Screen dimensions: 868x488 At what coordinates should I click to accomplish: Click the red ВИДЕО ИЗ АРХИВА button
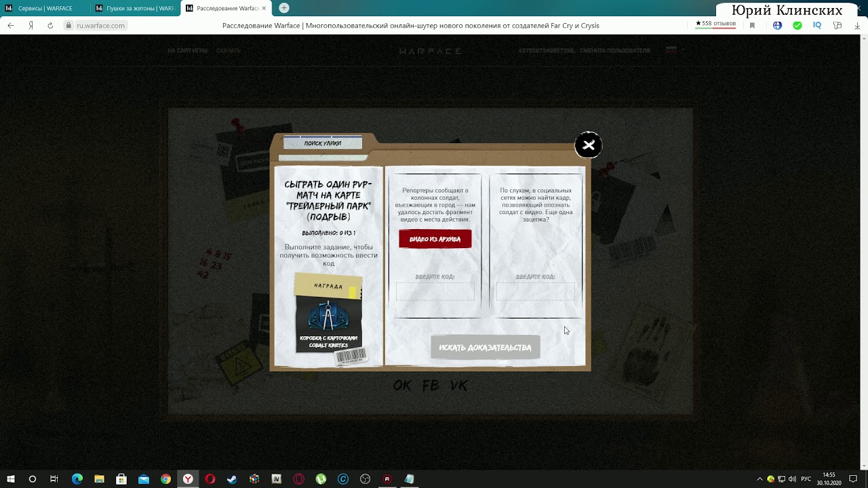click(x=435, y=239)
